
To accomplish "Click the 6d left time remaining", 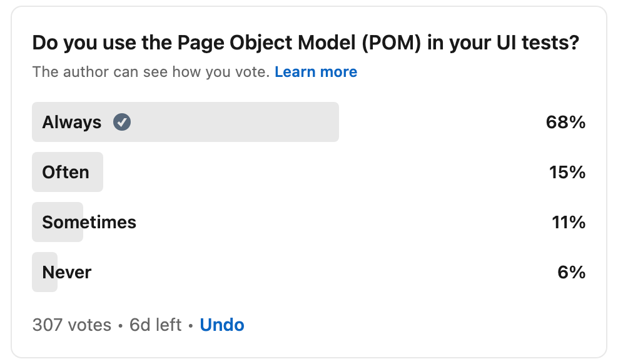I will 155,325.
